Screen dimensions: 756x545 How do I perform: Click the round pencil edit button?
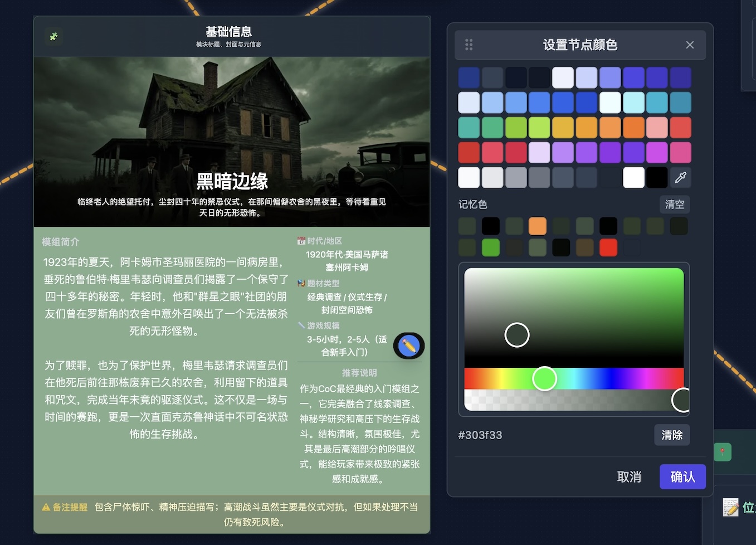409,346
